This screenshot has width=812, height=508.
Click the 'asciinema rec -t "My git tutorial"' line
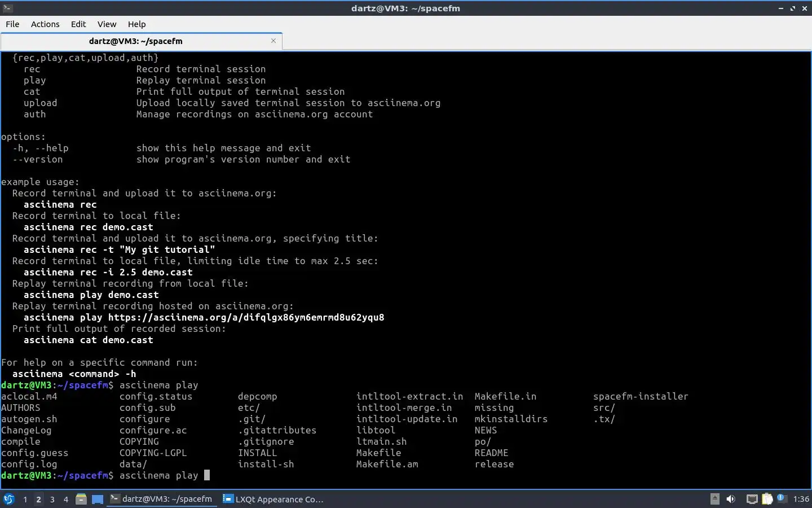(x=120, y=249)
